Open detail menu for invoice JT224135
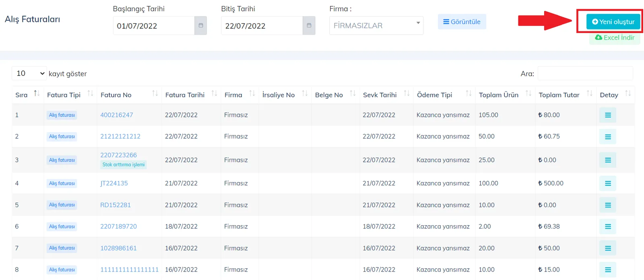 [x=608, y=183]
